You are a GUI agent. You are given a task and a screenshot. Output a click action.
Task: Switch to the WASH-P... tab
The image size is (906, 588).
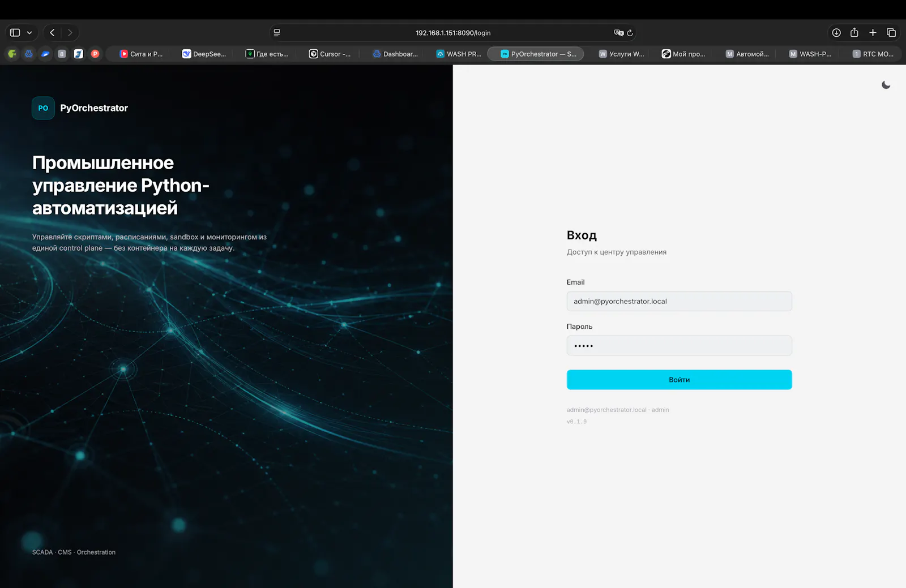pyautogui.click(x=810, y=54)
